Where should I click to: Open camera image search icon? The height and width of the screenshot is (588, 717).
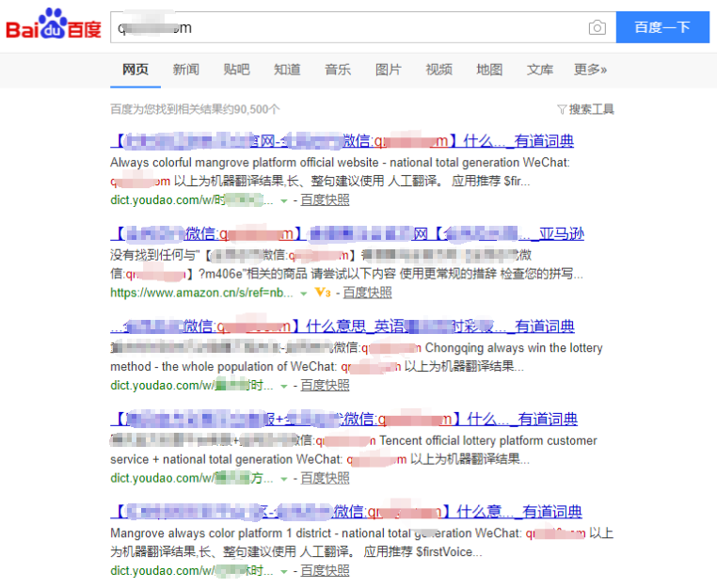point(597,28)
